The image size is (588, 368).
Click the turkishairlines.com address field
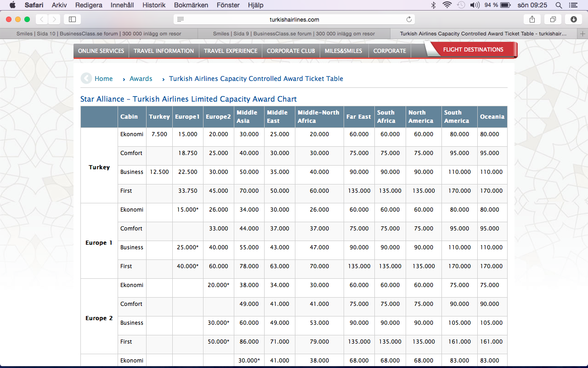[294, 19]
